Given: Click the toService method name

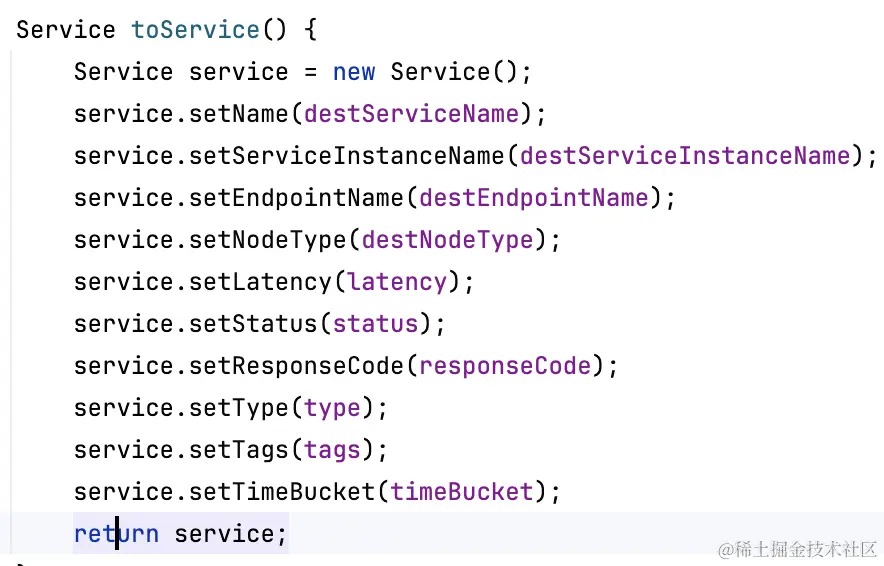Looking at the screenshot, I should point(195,29).
